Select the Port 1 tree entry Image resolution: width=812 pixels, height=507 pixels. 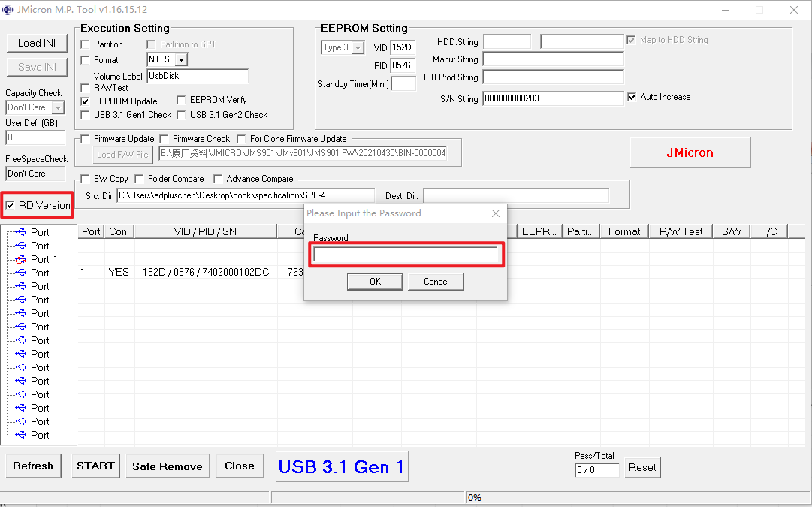[44, 259]
